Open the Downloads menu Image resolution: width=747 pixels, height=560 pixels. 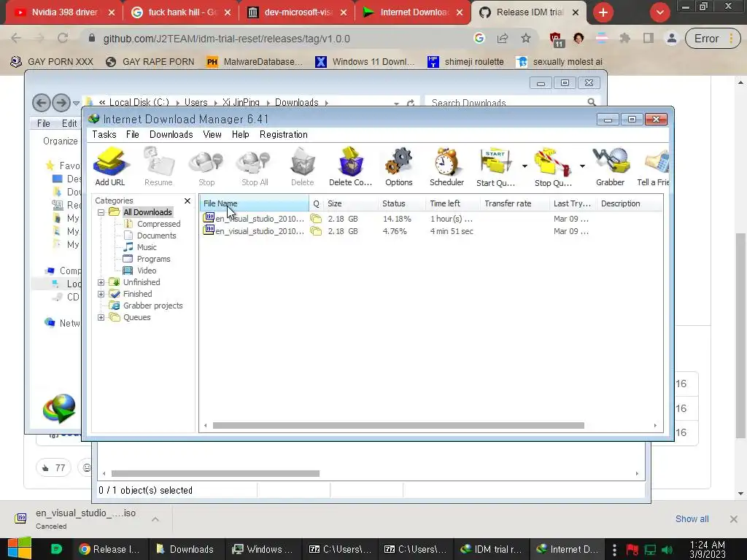[171, 135]
